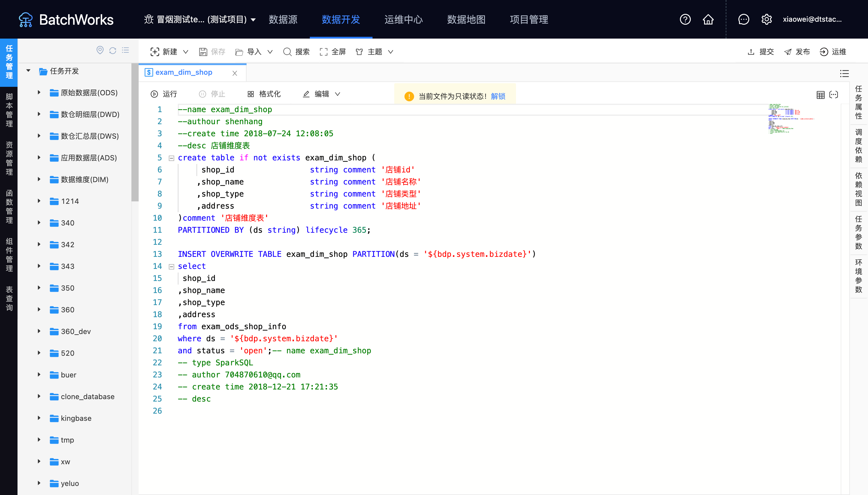Run the exam_dim_shop script

164,94
